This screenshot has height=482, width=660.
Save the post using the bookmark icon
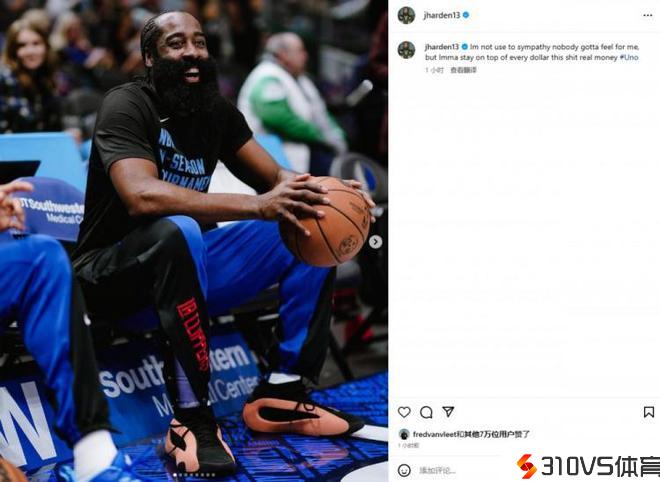coord(649,412)
